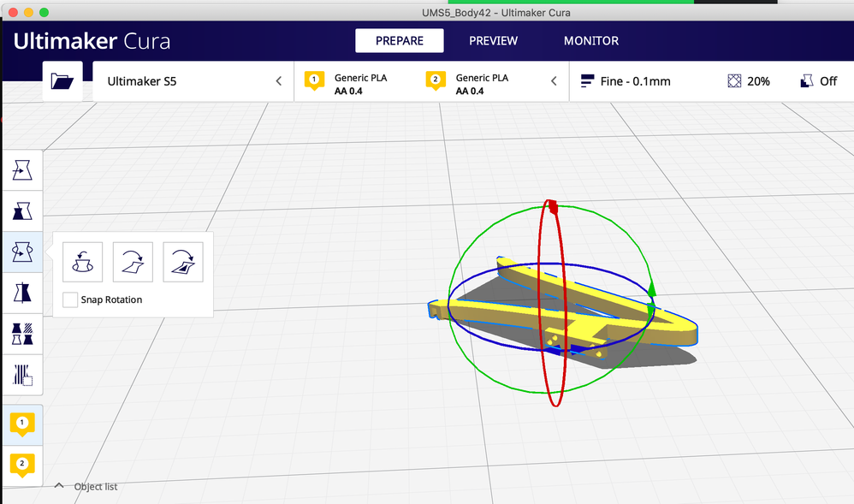Image resolution: width=854 pixels, height=504 pixels.
Task: Click the macOS green fullscreen button
Action: [x=44, y=12]
